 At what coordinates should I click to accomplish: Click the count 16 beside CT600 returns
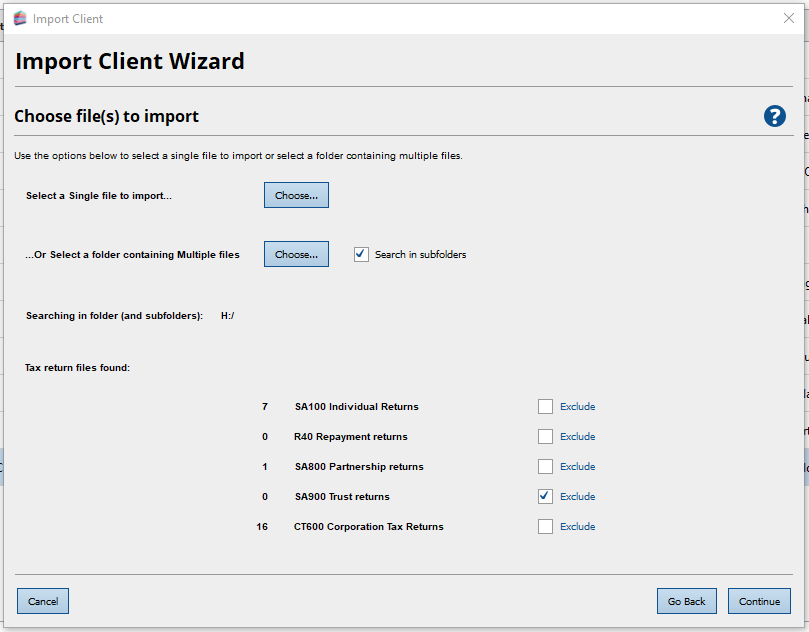click(x=262, y=527)
